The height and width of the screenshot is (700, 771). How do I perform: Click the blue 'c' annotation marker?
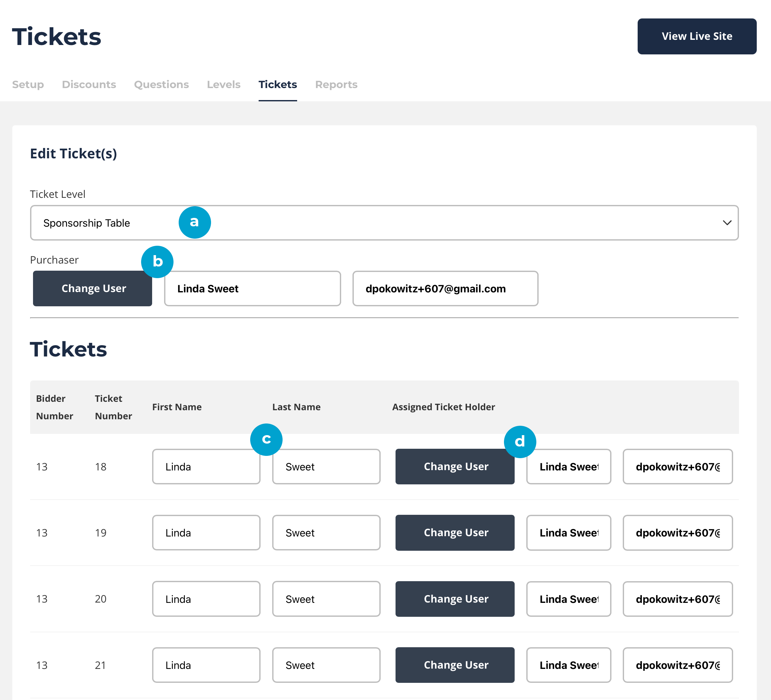[x=266, y=439]
